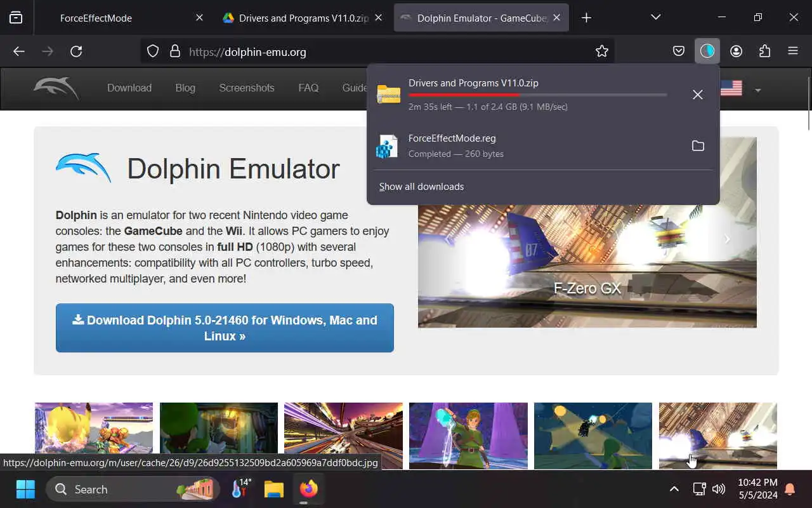The height and width of the screenshot is (508, 812).
Task: Click the US flag language icon
Action: pos(731,88)
